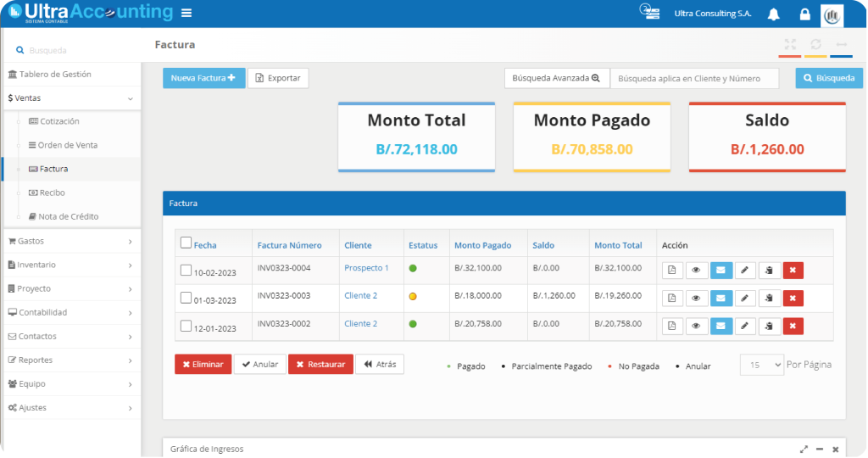Click the Nueva Factura button
Viewport: 868px width, 458px height.
point(203,78)
